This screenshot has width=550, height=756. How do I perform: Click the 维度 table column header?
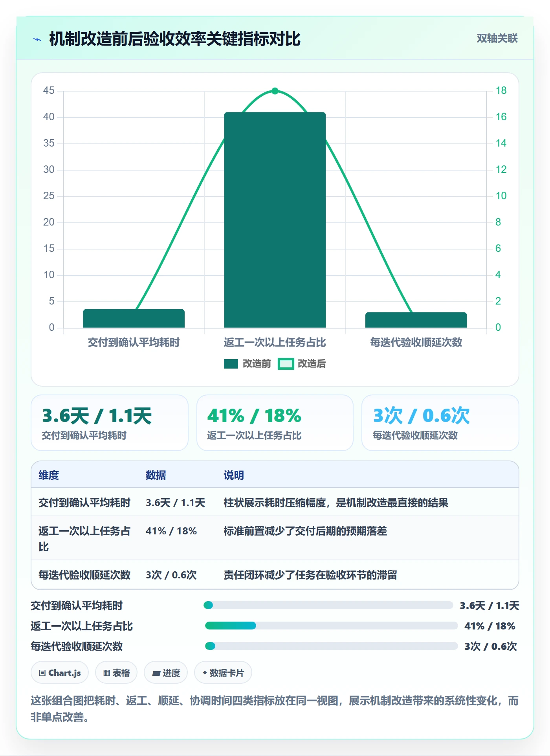pyautogui.click(x=49, y=475)
